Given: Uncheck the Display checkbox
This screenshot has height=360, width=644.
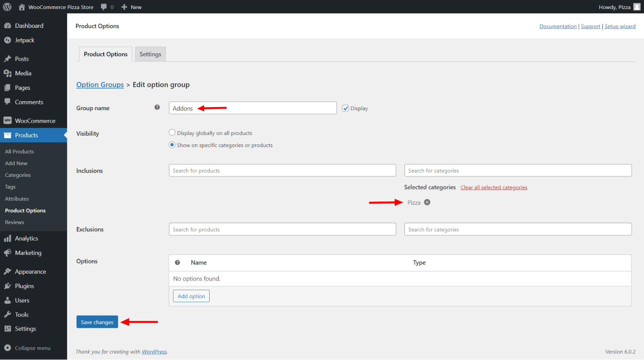Looking at the screenshot, I should click(346, 108).
